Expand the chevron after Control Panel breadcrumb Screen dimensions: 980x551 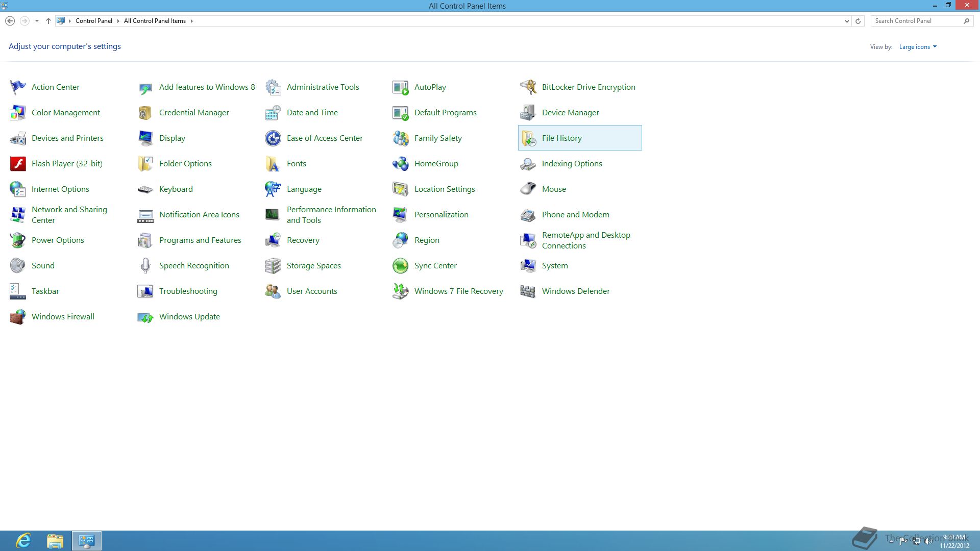point(118,21)
